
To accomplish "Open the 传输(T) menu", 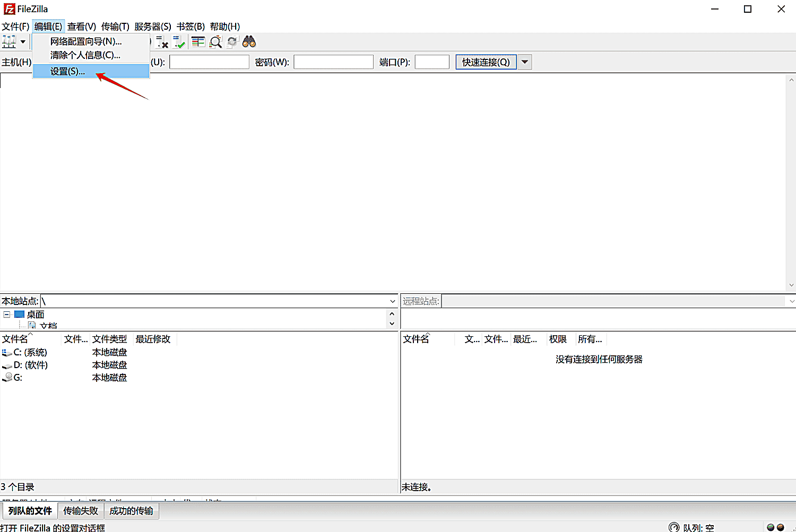I will (x=115, y=27).
